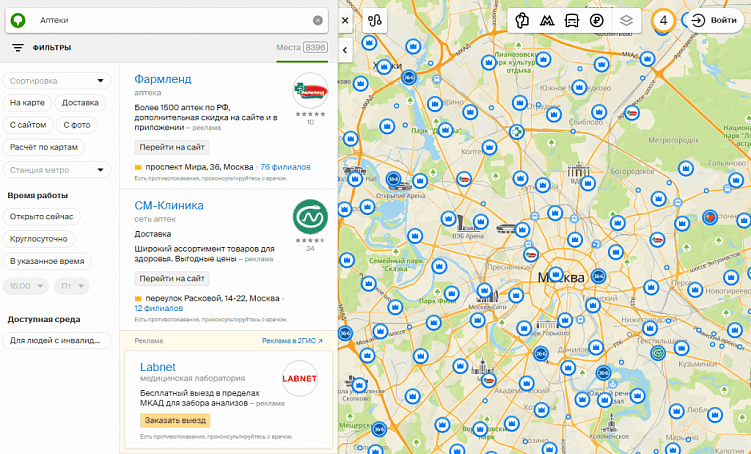Click Перейти на сайт under Фармленд
Viewport: 751px width, 454px height.
pyautogui.click(x=172, y=147)
